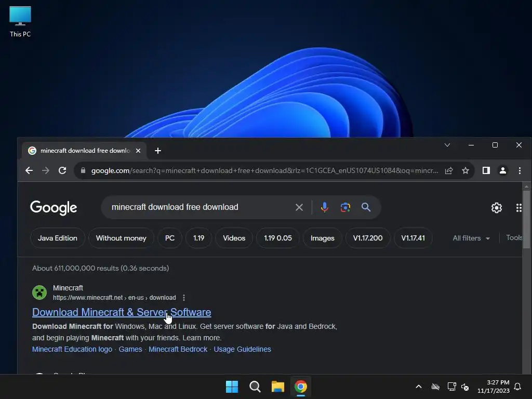Click the muted volume tray icon
The height and width of the screenshot is (399, 532).
(465, 387)
